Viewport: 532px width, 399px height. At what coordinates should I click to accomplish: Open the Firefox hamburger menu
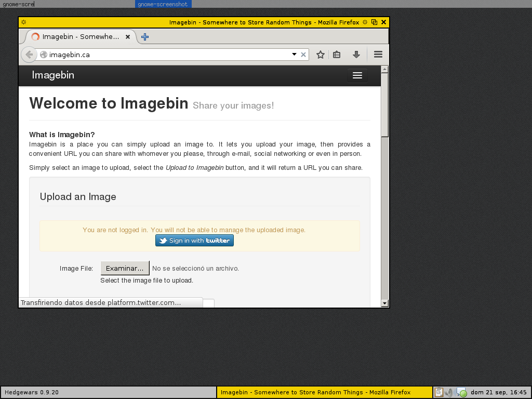point(378,54)
